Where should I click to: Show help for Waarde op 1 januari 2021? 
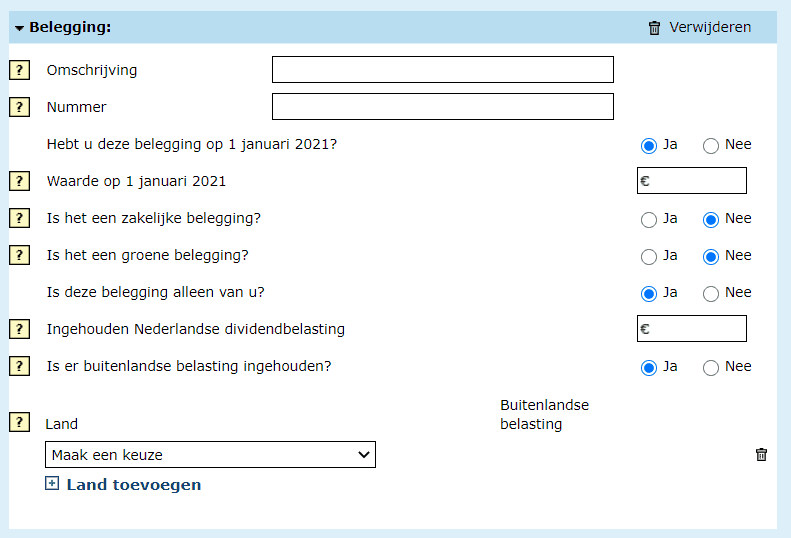click(x=19, y=181)
